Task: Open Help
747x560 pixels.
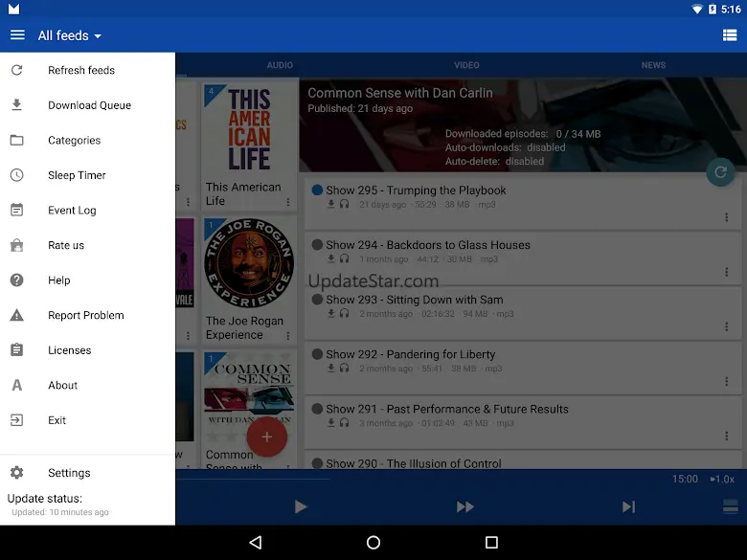Action: [88, 280]
